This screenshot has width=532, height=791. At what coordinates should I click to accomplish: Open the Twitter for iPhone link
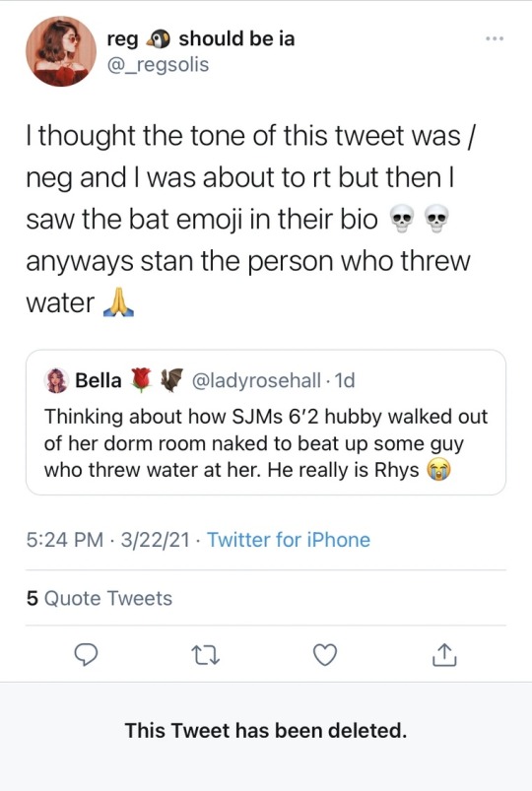click(x=289, y=540)
